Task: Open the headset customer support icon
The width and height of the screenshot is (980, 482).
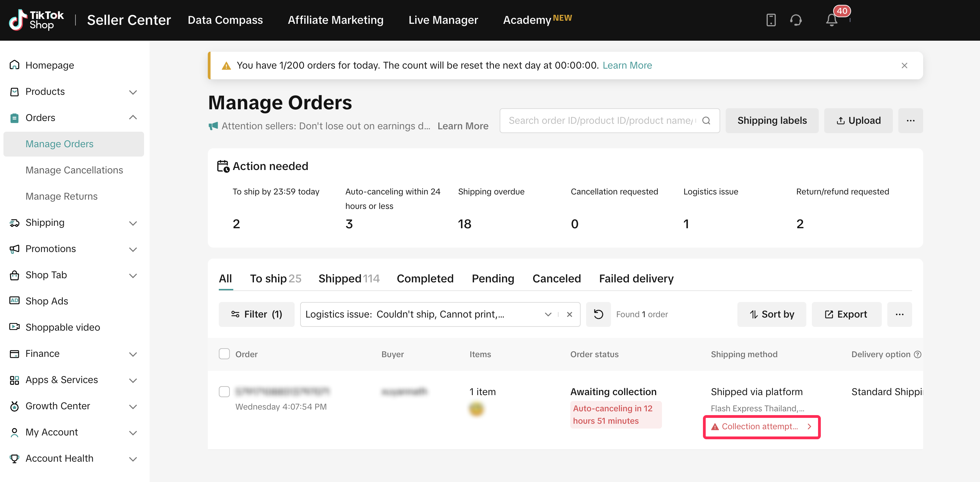Action: click(796, 20)
